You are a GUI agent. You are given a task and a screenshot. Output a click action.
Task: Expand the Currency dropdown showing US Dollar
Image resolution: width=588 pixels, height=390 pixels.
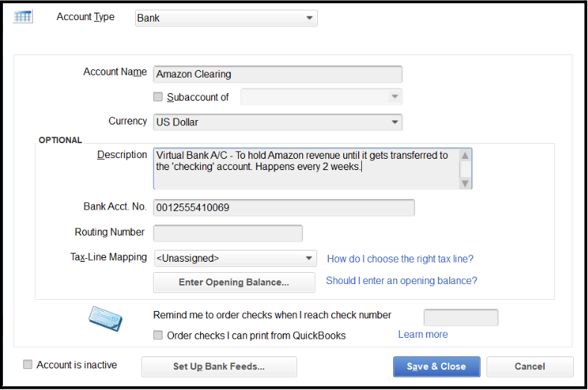coord(277,122)
